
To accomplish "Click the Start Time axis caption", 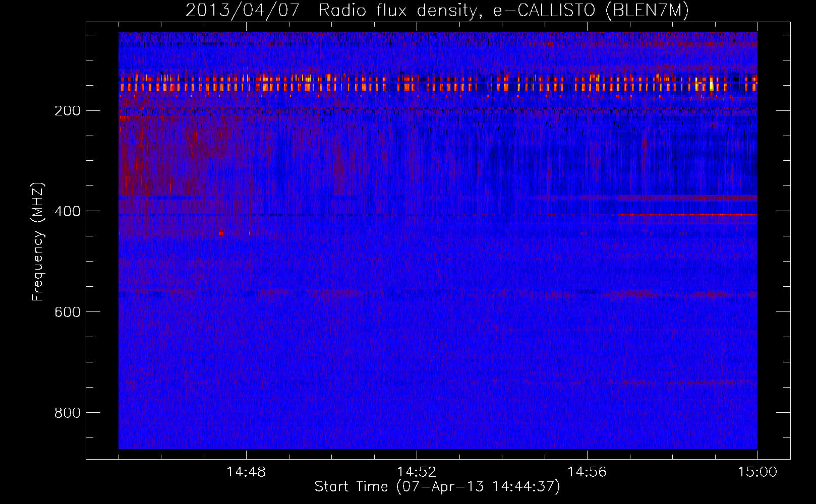I will pyautogui.click(x=437, y=487).
